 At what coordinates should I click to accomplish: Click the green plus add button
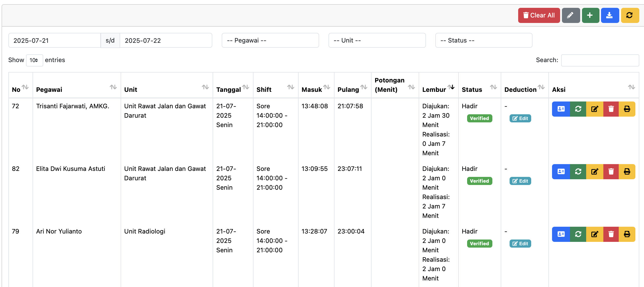pyautogui.click(x=590, y=15)
